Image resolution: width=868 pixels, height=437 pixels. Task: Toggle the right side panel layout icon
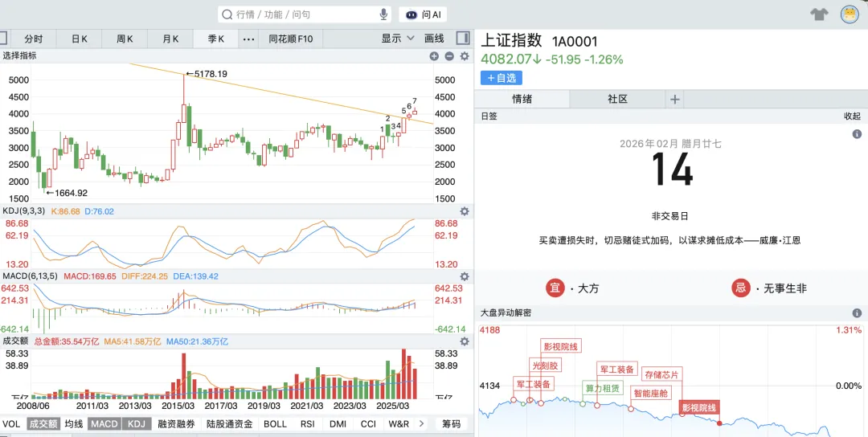click(x=463, y=39)
